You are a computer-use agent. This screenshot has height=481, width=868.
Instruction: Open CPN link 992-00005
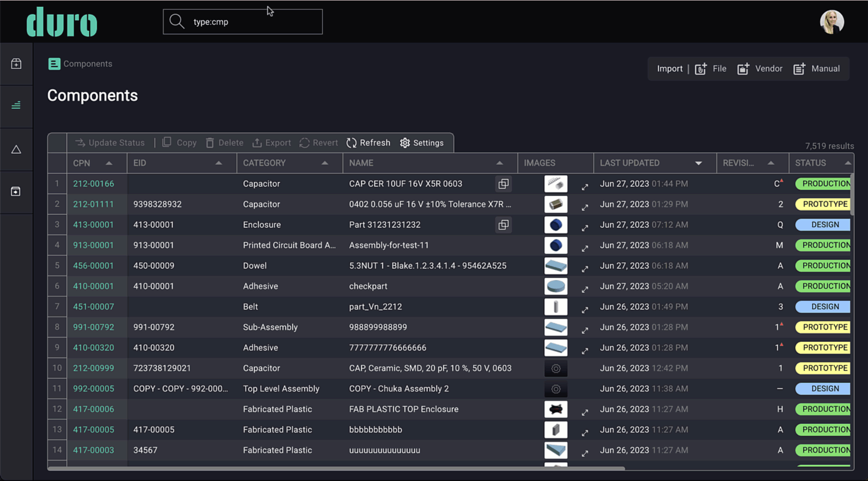pyautogui.click(x=93, y=389)
